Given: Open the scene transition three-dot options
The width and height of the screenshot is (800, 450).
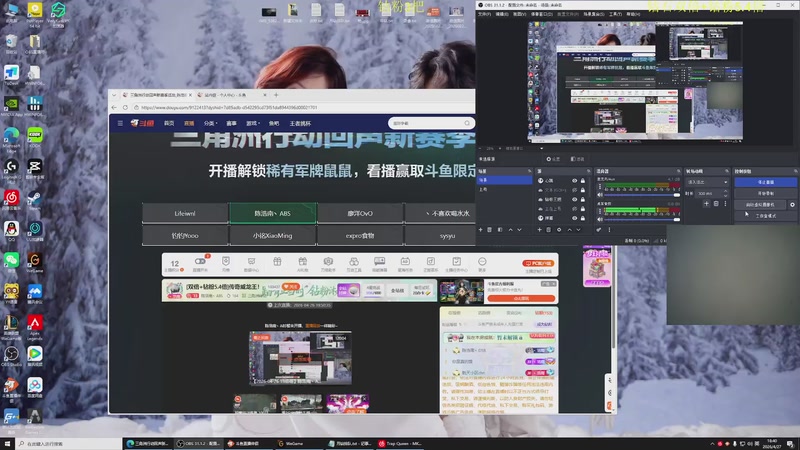Looking at the screenshot, I should [x=725, y=204].
